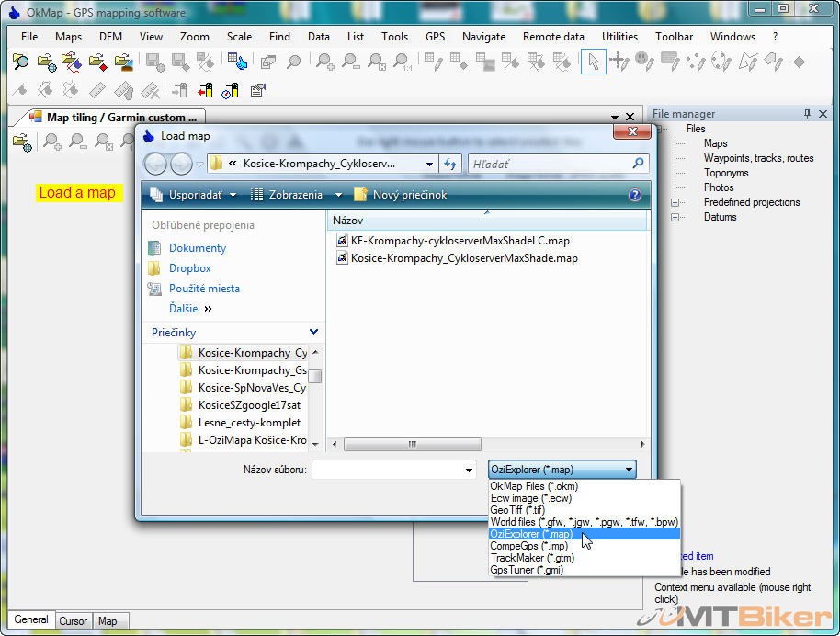The height and width of the screenshot is (636, 840).
Task: Click the GPS upload icon with red arrow
Action: point(205,90)
